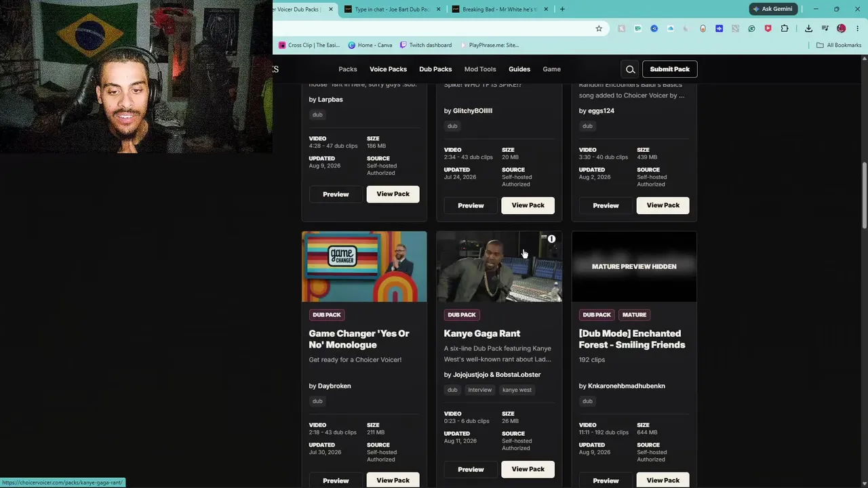Click the 'dub' tag on Daybroken's pack
Viewport: 868px width, 488px height.
click(317, 401)
